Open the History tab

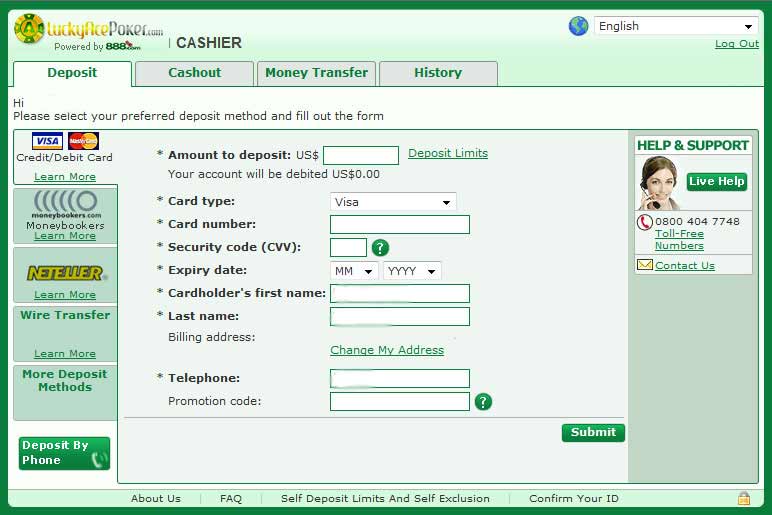438,73
